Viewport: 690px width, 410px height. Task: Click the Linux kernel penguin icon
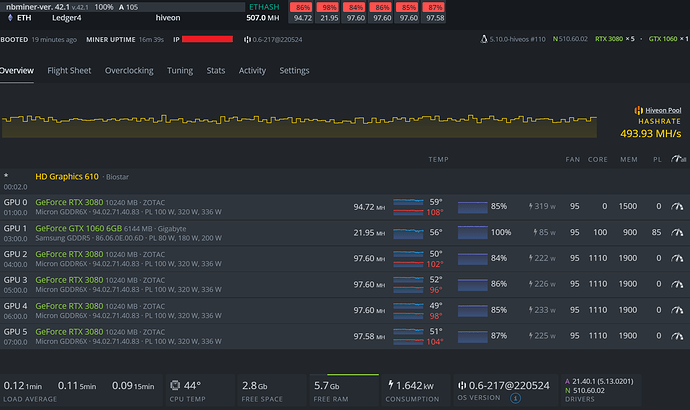pos(484,39)
